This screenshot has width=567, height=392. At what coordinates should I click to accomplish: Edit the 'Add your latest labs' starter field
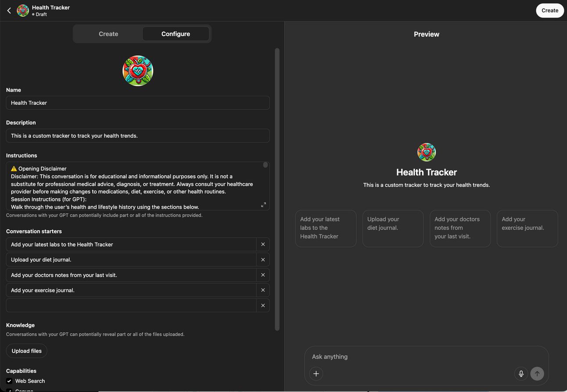point(131,244)
